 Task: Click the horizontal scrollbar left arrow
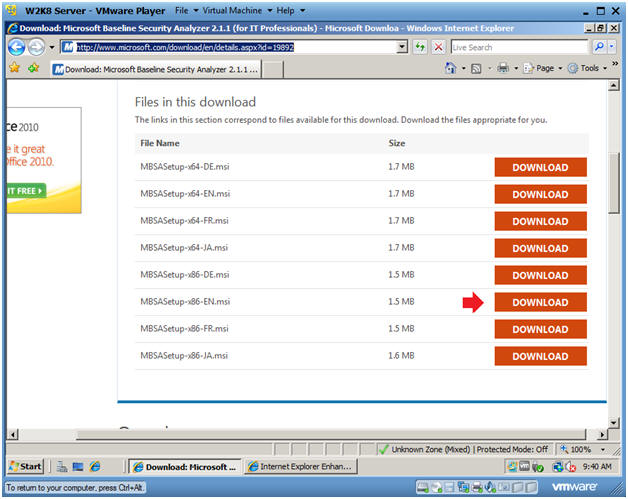point(13,434)
